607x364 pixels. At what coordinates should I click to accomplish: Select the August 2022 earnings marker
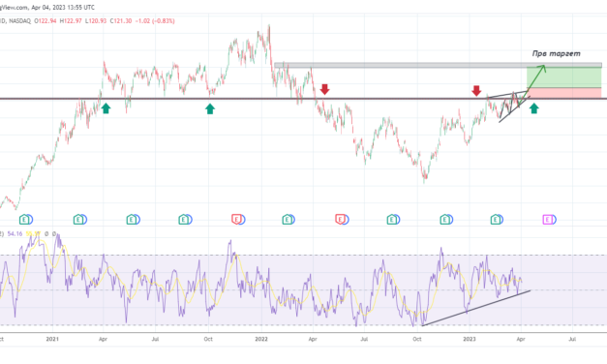(x=393, y=220)
